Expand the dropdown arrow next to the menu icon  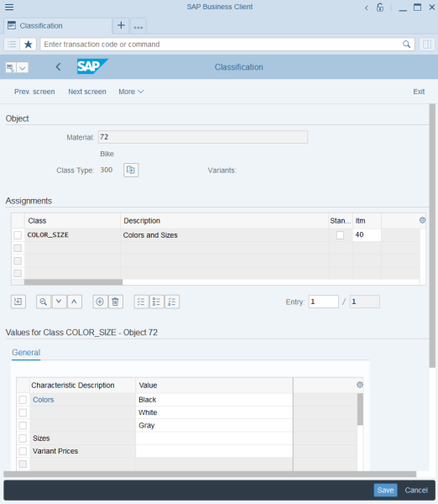coord(22,67)
